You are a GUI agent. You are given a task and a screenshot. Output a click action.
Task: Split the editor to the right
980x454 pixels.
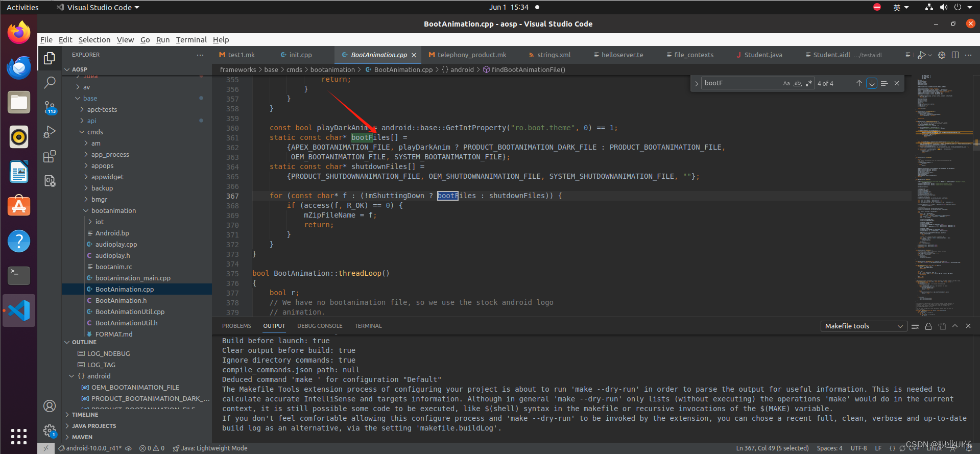click(x=955, y=55)
